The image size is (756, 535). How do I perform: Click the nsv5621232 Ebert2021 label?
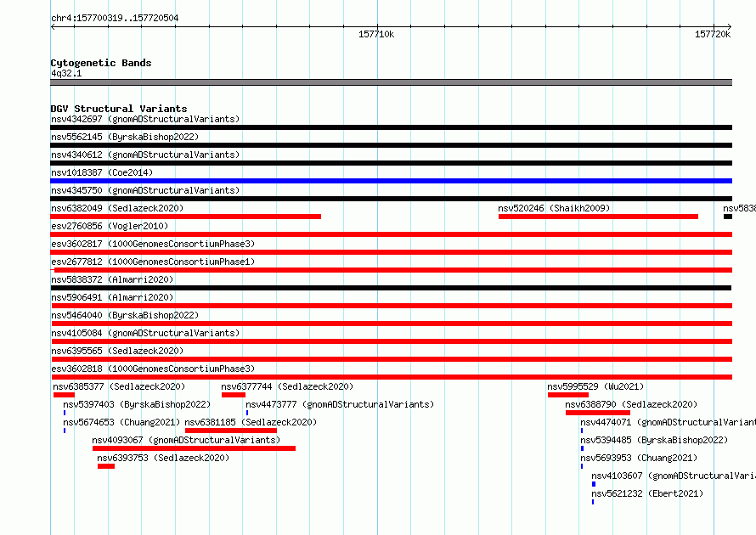click(x=647, y=493)
